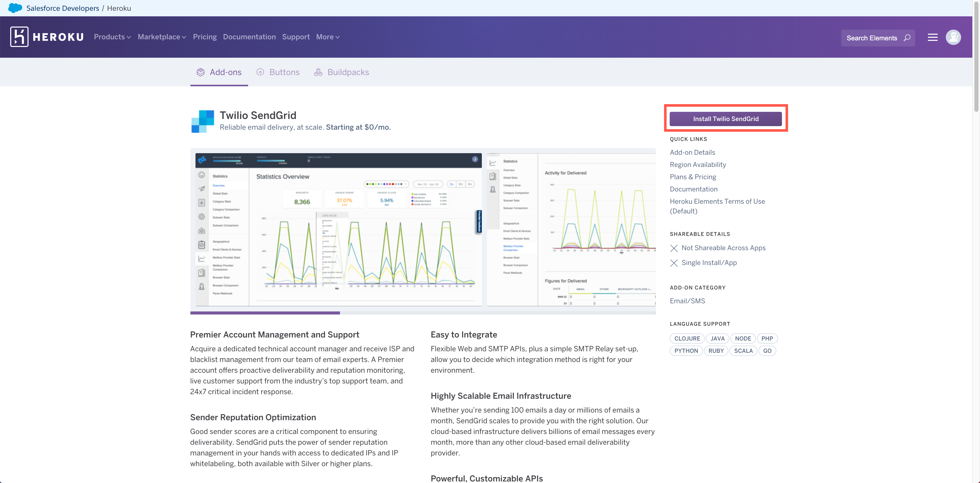Click the RUBY language tag
Image resolution: width=980 pixels, height=483 pixels.
716,351
